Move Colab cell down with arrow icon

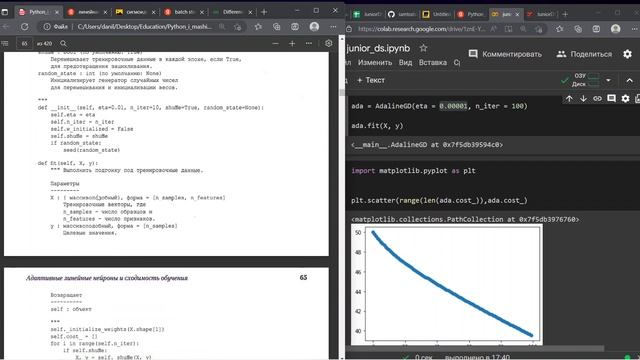583,98
